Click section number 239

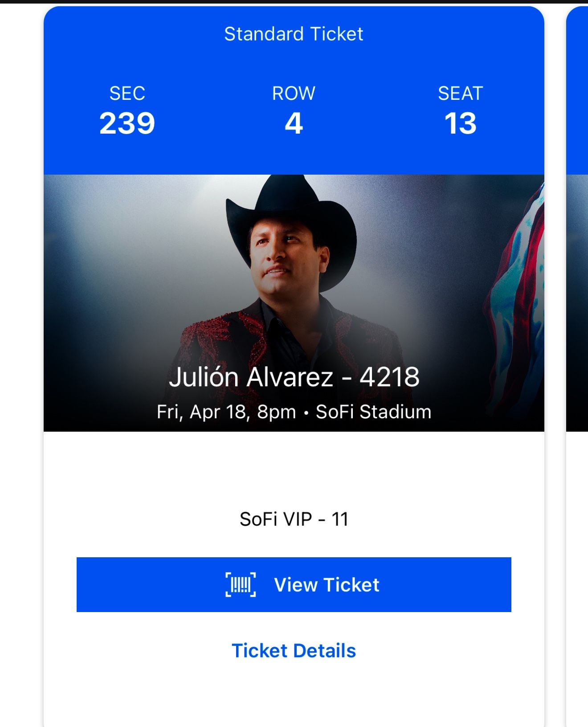[x=127, y=123]
